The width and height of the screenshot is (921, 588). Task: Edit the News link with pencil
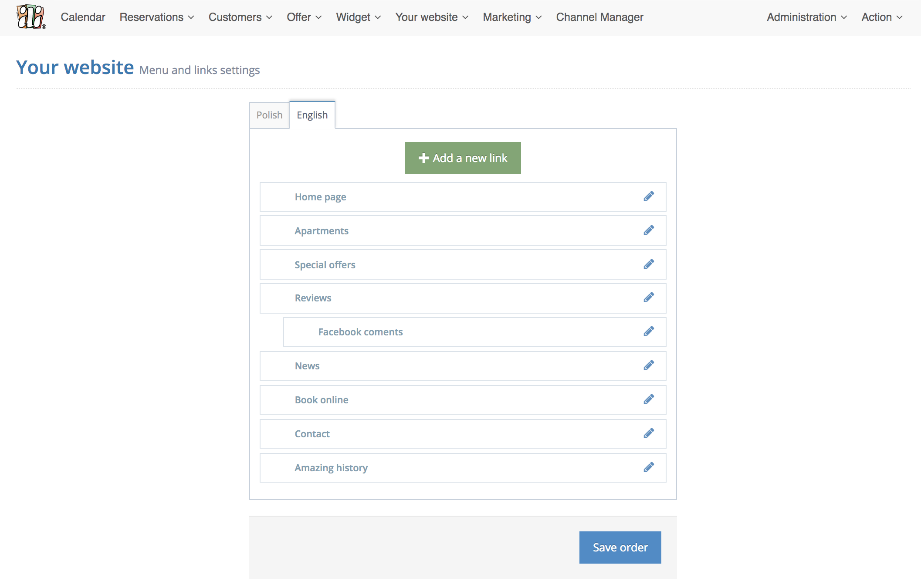pos(648,365)
